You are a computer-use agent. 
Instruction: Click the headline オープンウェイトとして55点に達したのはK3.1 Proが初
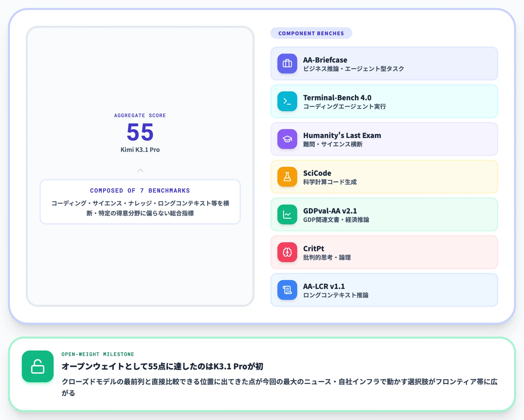click(163, 366)
